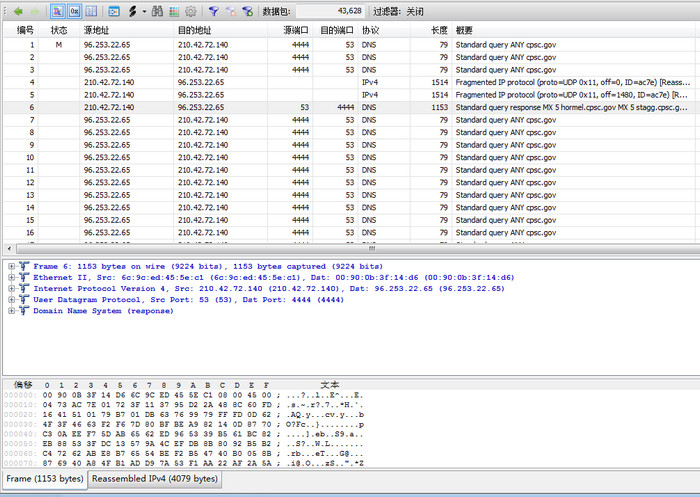This screenshot has width=700, height=497.
Task: Select the Frame (1153 bytes) tab
Action: pos(45,480)
